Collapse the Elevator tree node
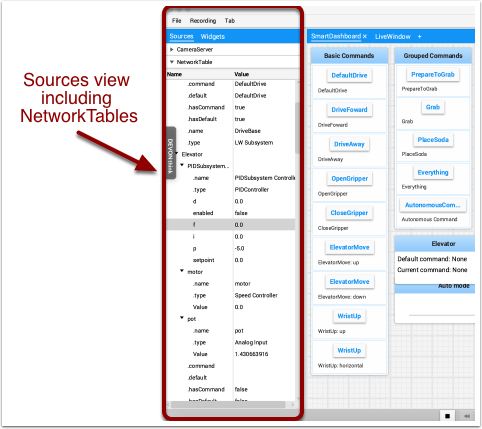This screenshot has width=482, height=429. [x=177, y=154]
